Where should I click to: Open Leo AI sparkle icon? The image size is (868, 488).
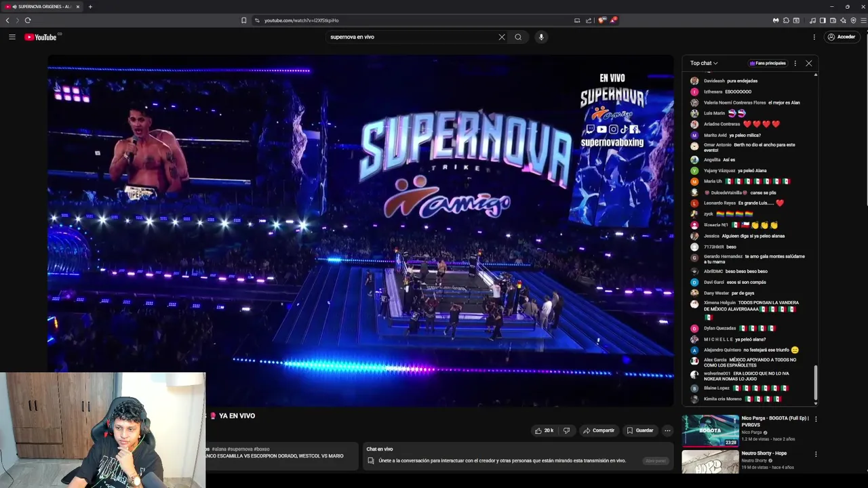[x=843, y=20]
